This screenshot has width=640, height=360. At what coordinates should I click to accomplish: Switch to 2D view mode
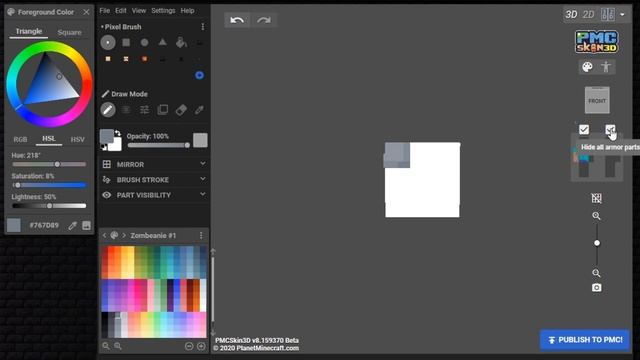coord(588,15)
